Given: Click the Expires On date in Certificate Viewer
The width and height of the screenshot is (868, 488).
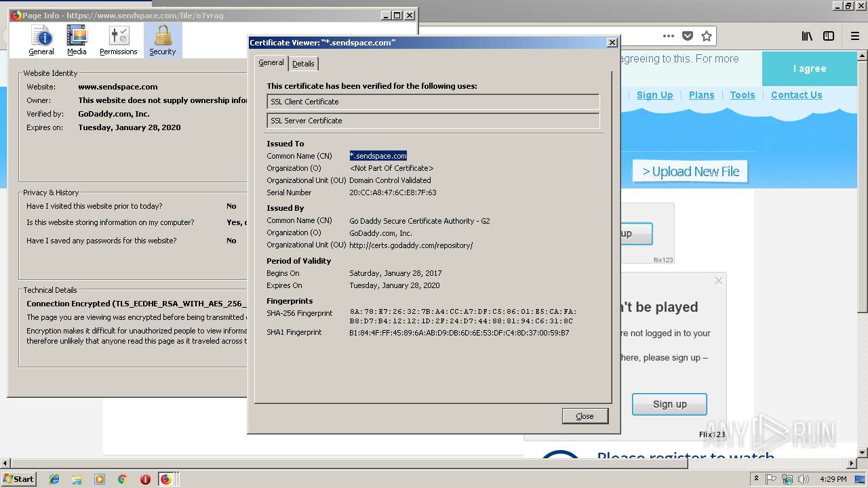Looking at the screenshot, I should coord(395,285).
